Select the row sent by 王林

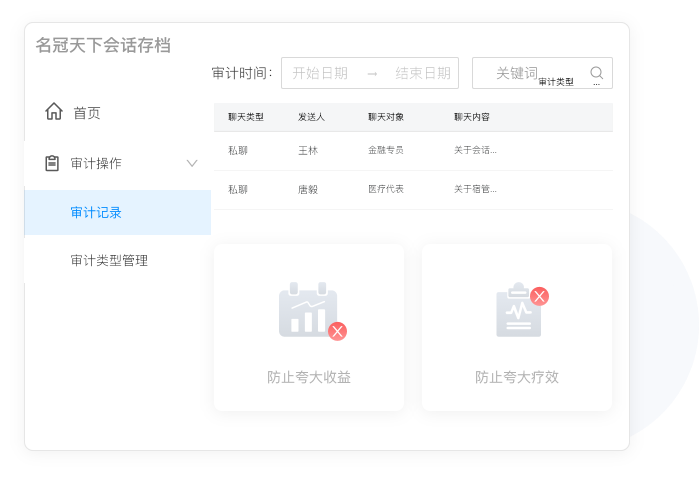pyautogui.click(x=308, y=151)
